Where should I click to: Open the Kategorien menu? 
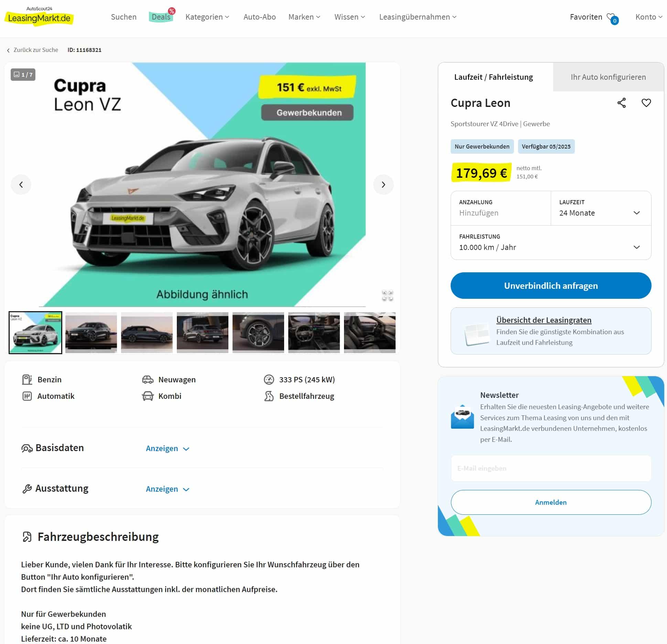[x=207, y=17]
